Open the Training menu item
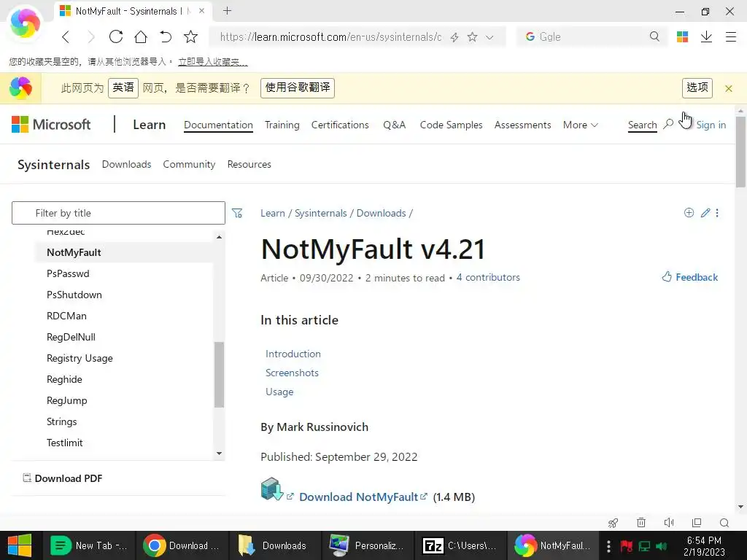The width and height of the screenshot is (747, 560). 282,125
